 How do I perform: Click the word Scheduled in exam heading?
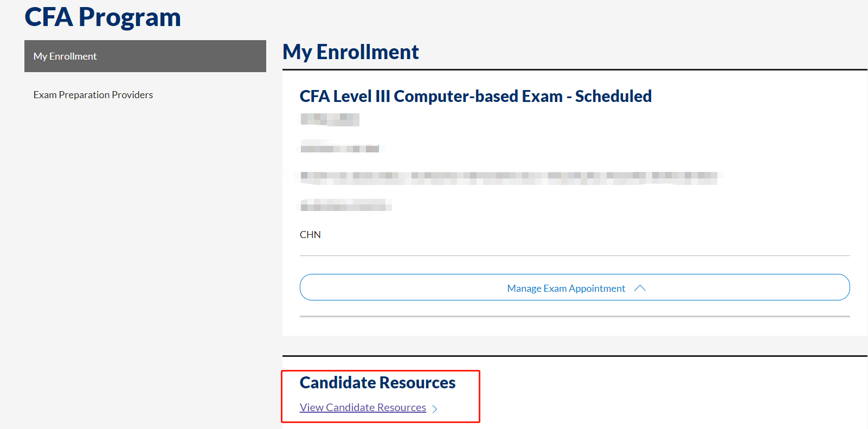(613, 96)
